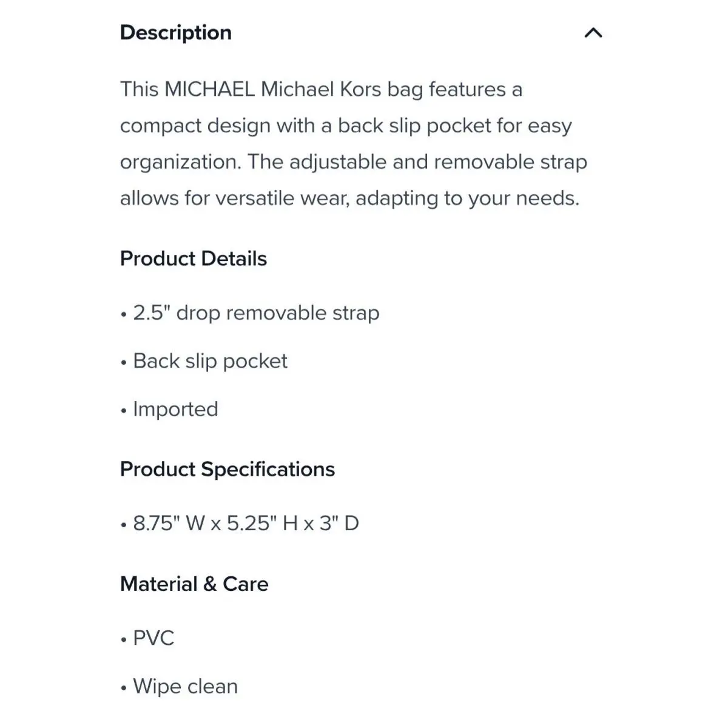728x728 pixels.
Task: Click the Product Specifications heading
Action: tap(227, 469)
